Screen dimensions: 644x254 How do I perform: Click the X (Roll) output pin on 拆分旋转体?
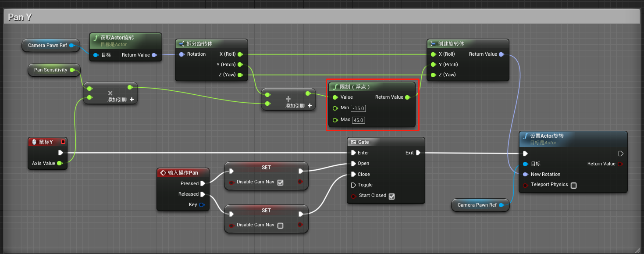[240, 54]
